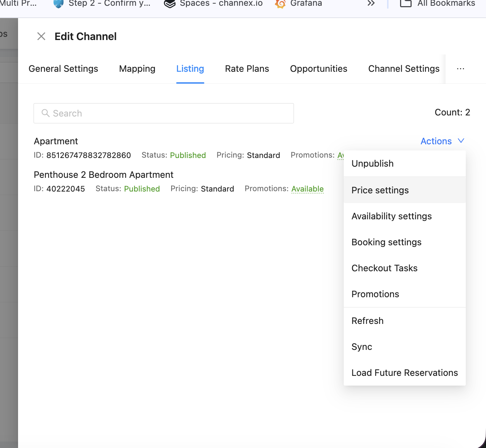
Task: Open the three-dots tab overflow menu
Action: point(460,69)
